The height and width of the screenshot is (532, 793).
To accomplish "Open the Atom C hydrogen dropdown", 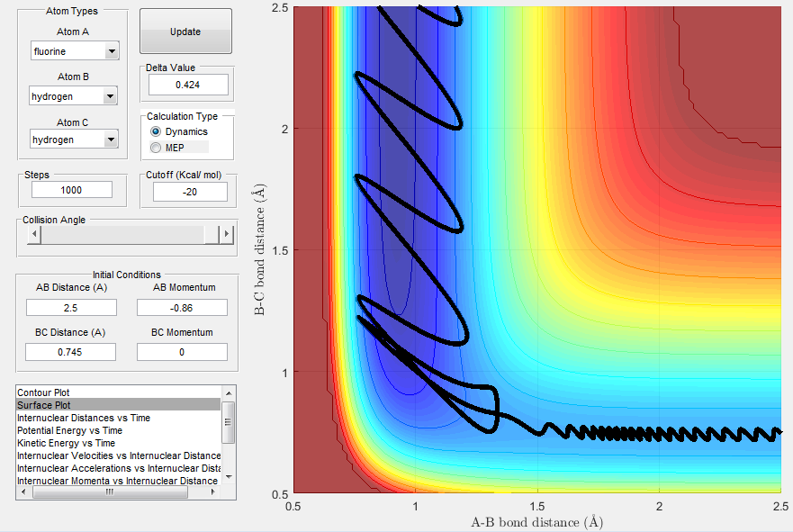I will coord(74,140).
